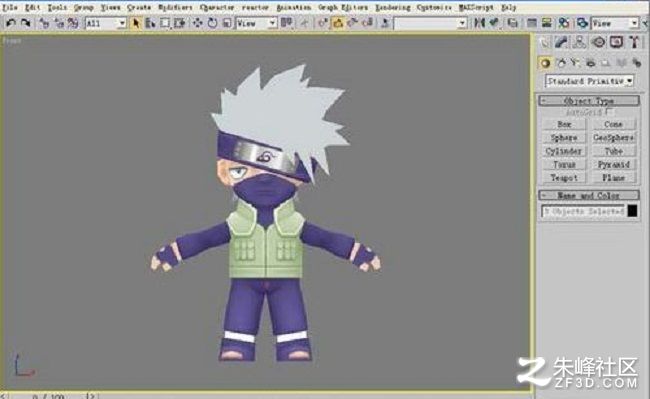The width and height of the screenshot is (650, 399).
Task: Click the Cylinder primitive button
Action: [564, 151]
